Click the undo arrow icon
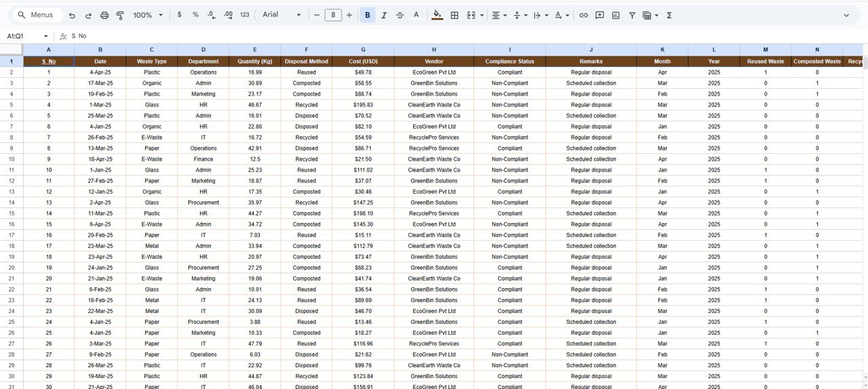This screenshot has height=389, width=868. [x=72, y=15]
